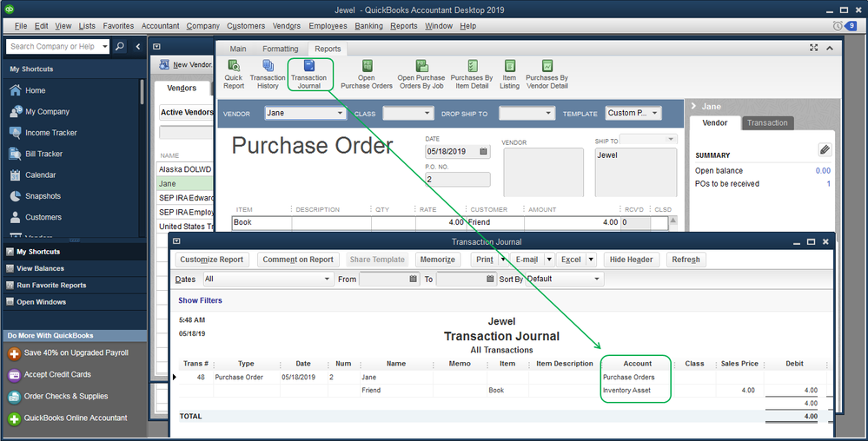This screenshot has height=441, width=868.
Task: Open Purchases By Vendor Detail report
Action: pos(547,74)
